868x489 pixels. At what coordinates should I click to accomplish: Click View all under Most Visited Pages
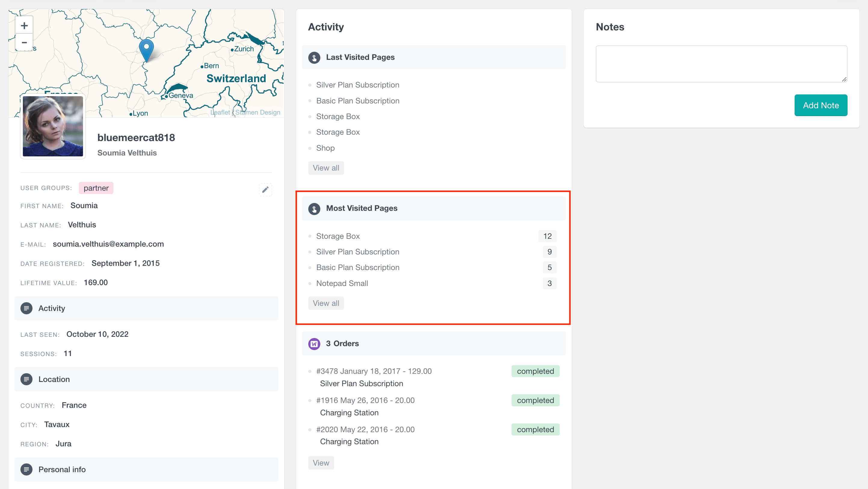326,303
